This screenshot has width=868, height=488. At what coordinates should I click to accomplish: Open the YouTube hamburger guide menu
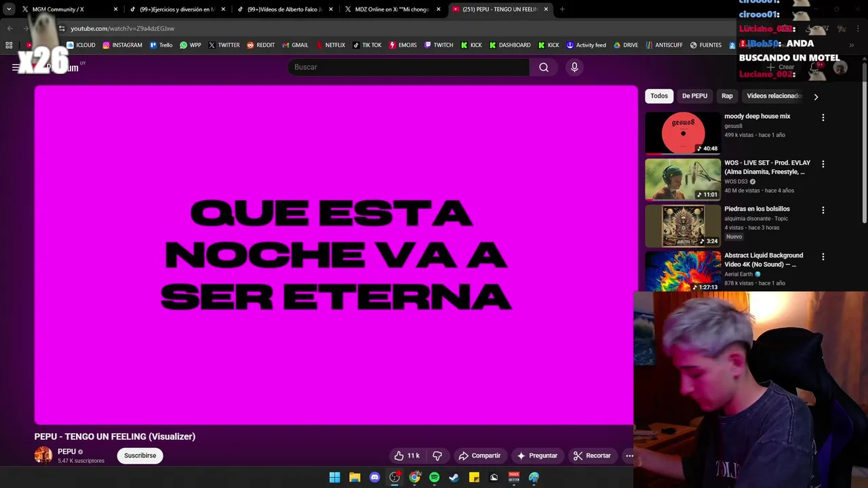[x=16, y=67]
